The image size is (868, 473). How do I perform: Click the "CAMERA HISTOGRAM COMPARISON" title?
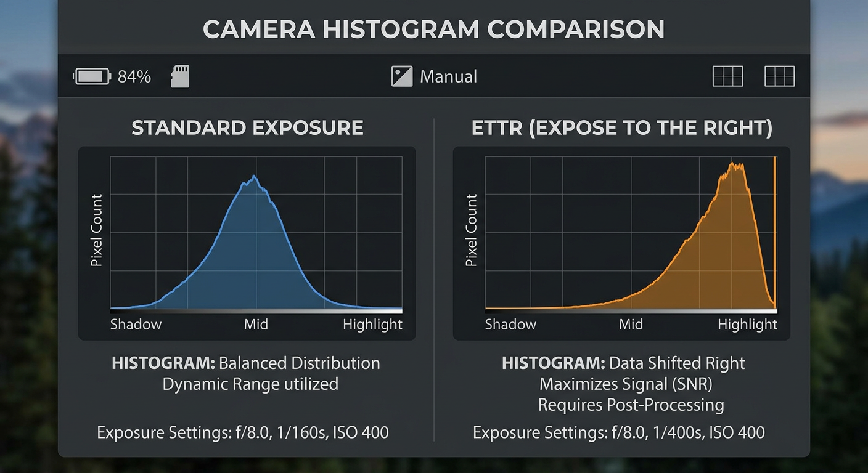click(433, 30)
